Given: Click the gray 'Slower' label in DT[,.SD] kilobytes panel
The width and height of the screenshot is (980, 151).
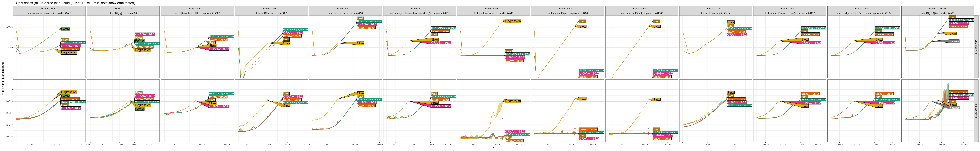Looking at the screenshot, I should coord(954,41).
